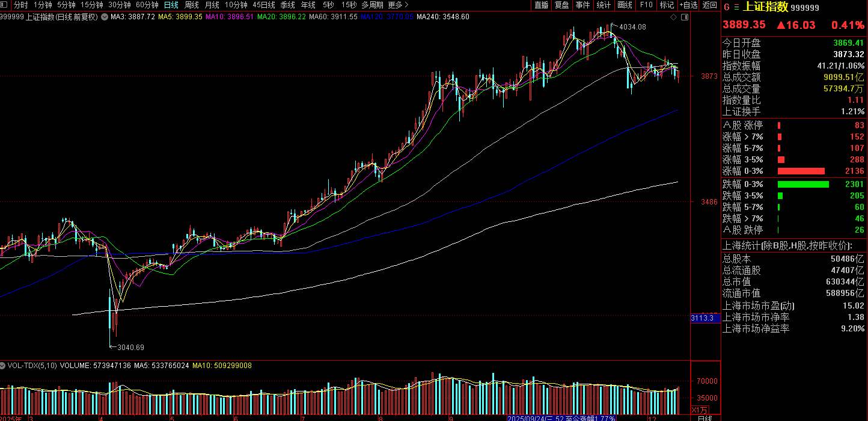
Task: Open F10 info
Action: pos(646,5)
